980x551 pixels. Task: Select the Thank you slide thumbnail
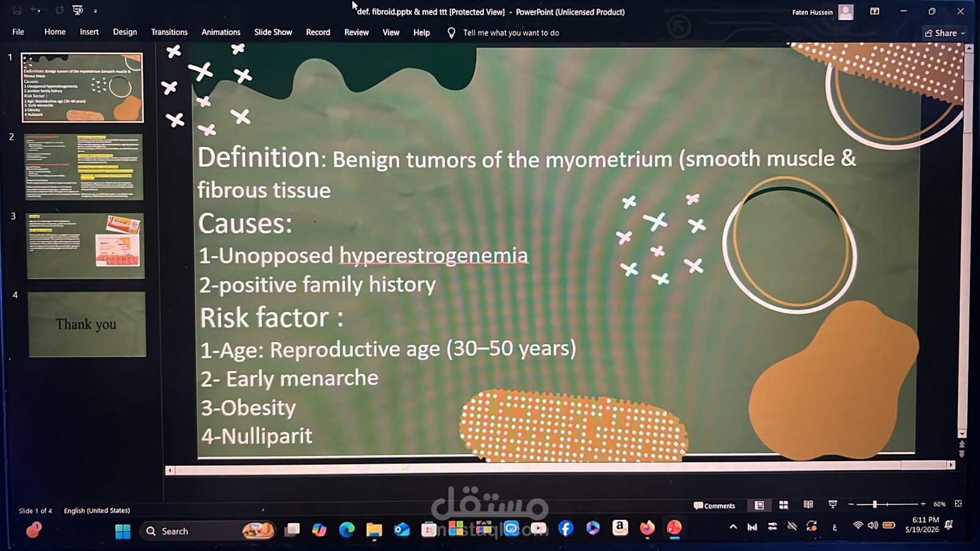(86, 324)
